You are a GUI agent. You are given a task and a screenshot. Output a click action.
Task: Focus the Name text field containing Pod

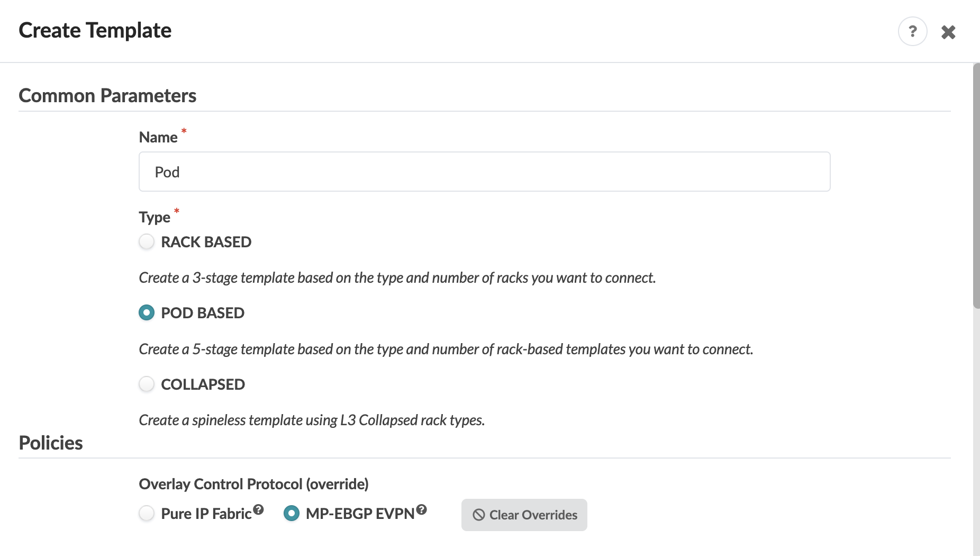pyautogui.click(x=484, y=172)
